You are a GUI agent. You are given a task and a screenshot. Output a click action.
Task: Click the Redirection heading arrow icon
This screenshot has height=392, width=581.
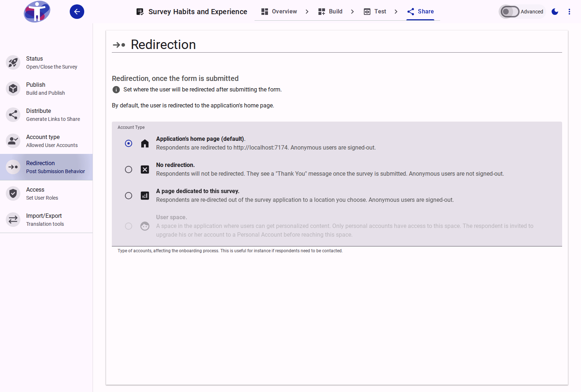[119, 45]
